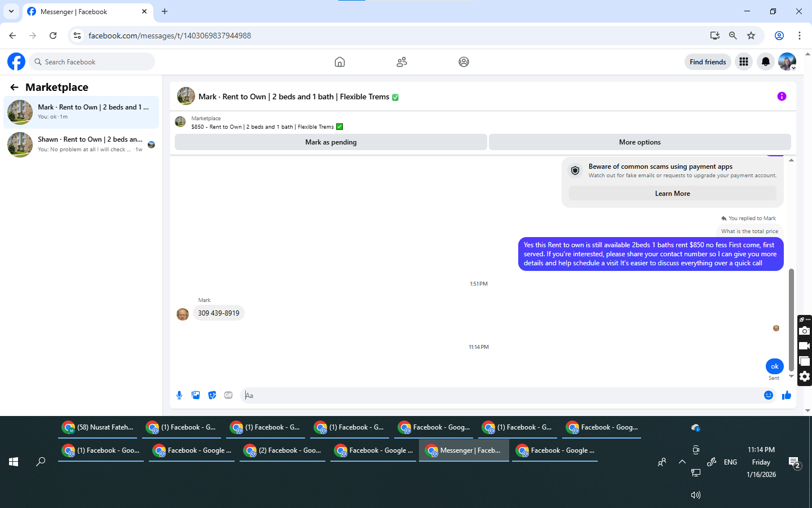Click the volume speaker tray icon
The height and width of the screenshot is (508, 812).
[696, 495]
